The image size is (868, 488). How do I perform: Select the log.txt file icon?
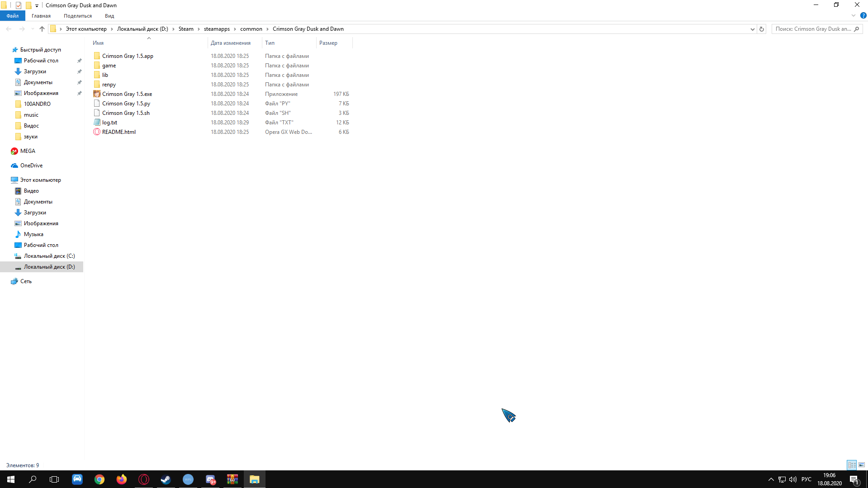point(97,123)
